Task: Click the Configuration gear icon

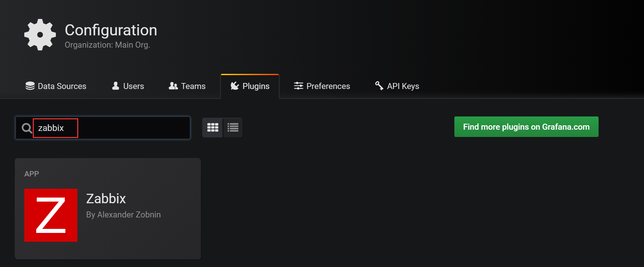Action: pyautogui.click(x=40, y=35)
